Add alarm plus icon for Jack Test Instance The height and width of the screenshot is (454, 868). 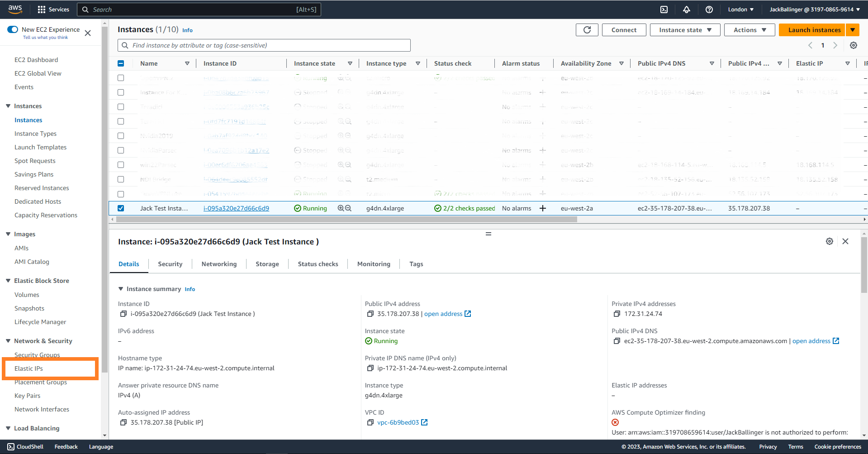point(543,208)
